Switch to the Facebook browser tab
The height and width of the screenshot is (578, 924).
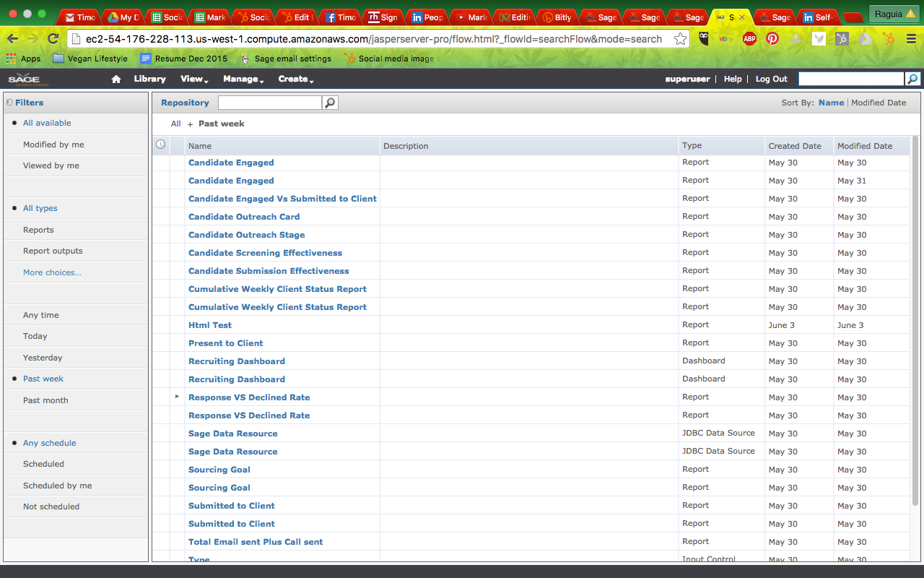(x=341, y=17)
